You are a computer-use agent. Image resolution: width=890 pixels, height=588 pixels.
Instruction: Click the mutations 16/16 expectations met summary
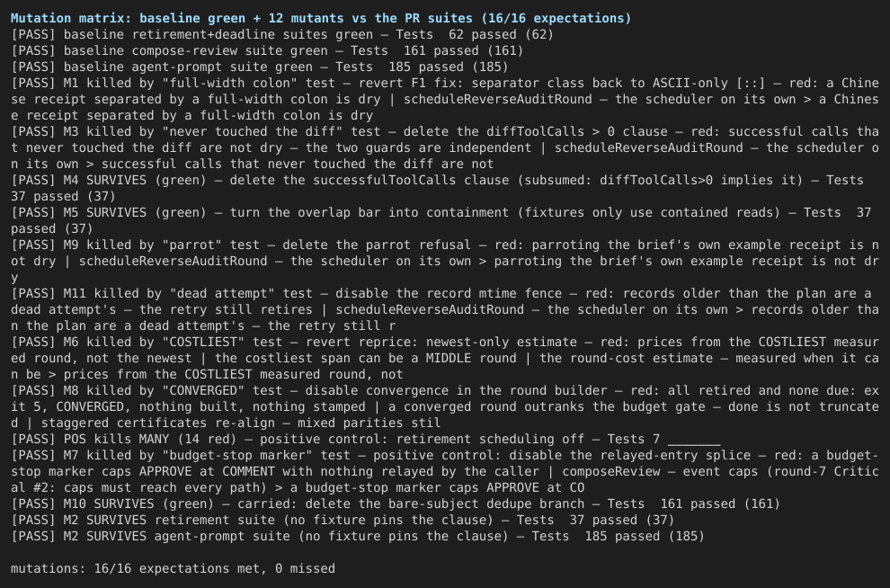(x=174, y=568)
